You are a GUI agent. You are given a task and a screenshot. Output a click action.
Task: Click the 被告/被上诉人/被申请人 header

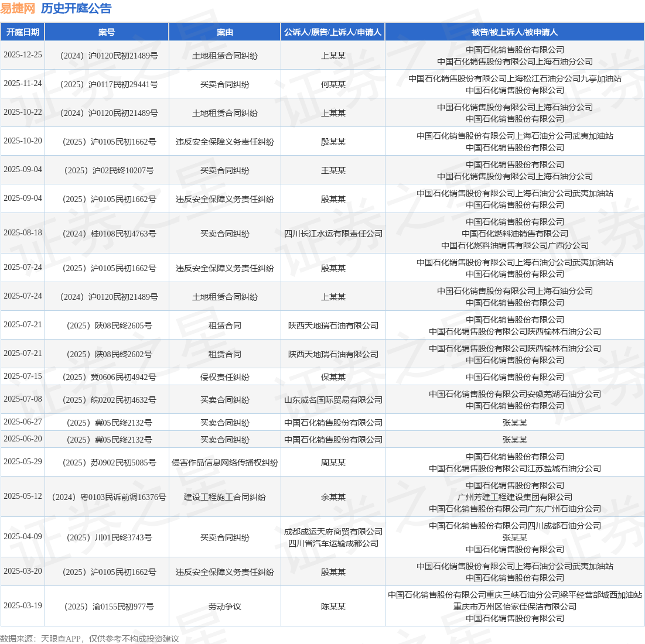[514, 32]
